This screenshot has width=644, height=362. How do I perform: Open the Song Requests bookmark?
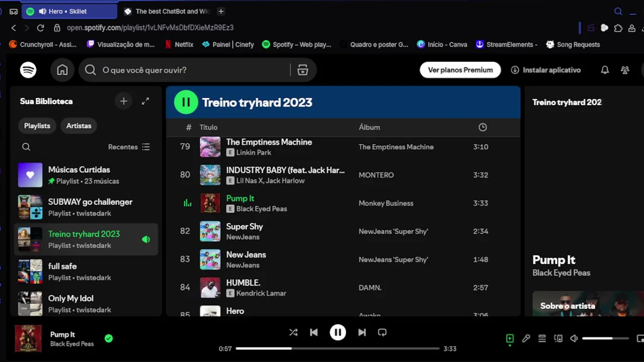pyautogui.click(x=573, y=44)
